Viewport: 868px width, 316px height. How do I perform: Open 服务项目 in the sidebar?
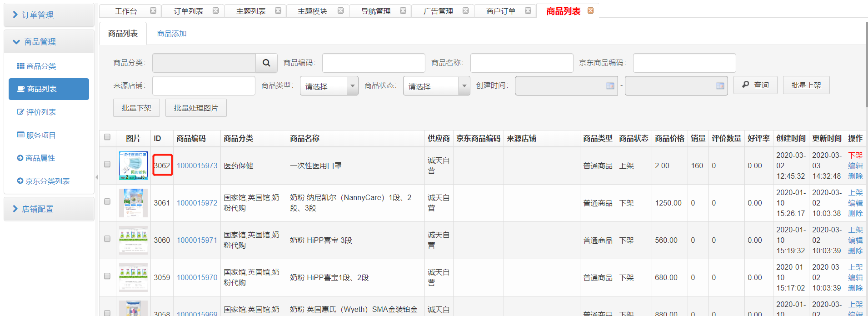coord(36,135)
